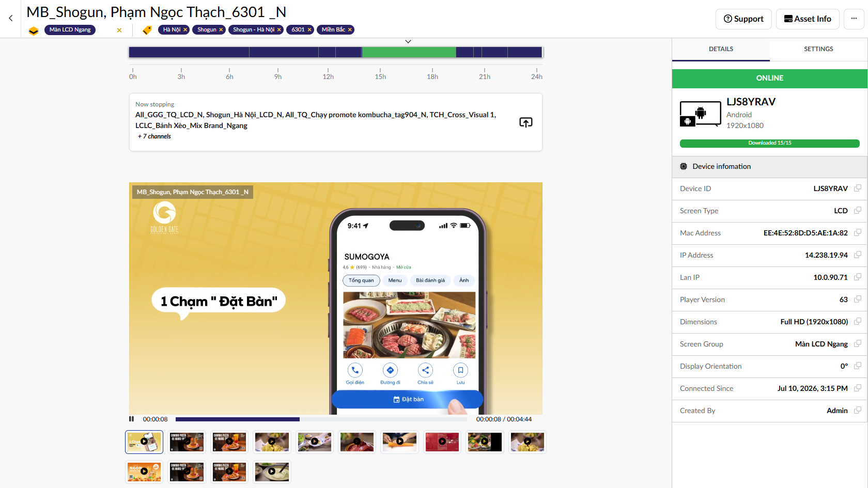Pause the preview playback
Screen dimensions: 868x488
pos(131,419)
